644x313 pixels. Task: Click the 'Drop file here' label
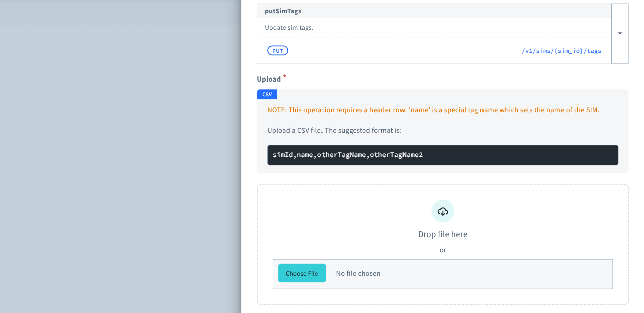tap(442, 234)
